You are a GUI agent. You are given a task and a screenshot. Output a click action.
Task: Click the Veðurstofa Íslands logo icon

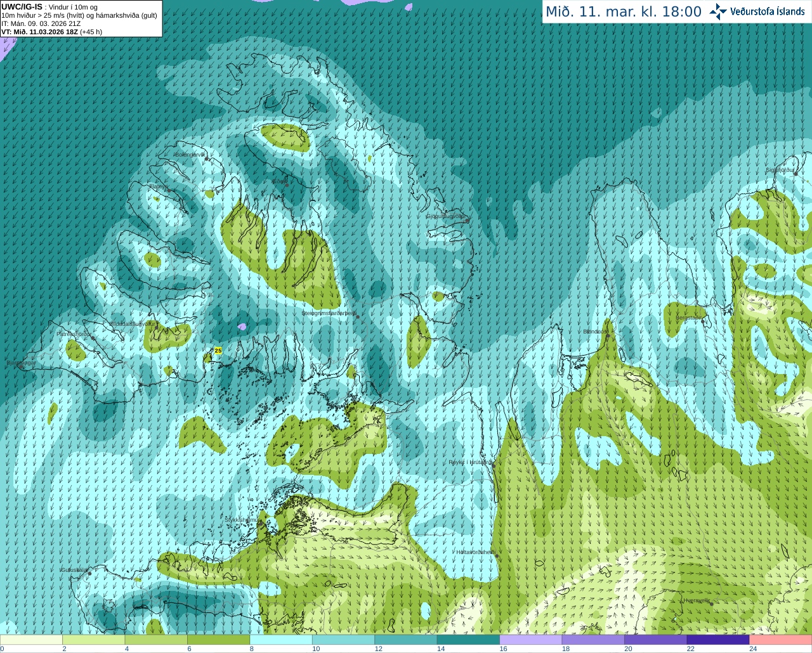(x=718, y=11)
